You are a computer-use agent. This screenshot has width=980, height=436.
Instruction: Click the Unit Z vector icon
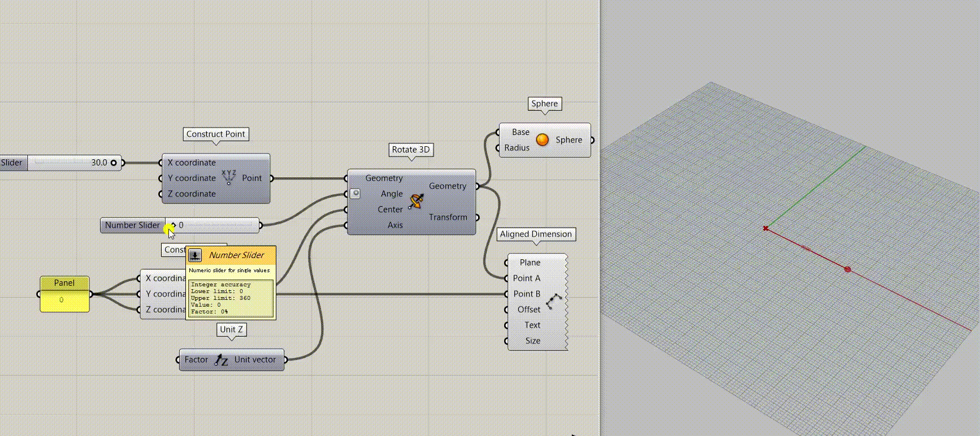pos(222,360)
